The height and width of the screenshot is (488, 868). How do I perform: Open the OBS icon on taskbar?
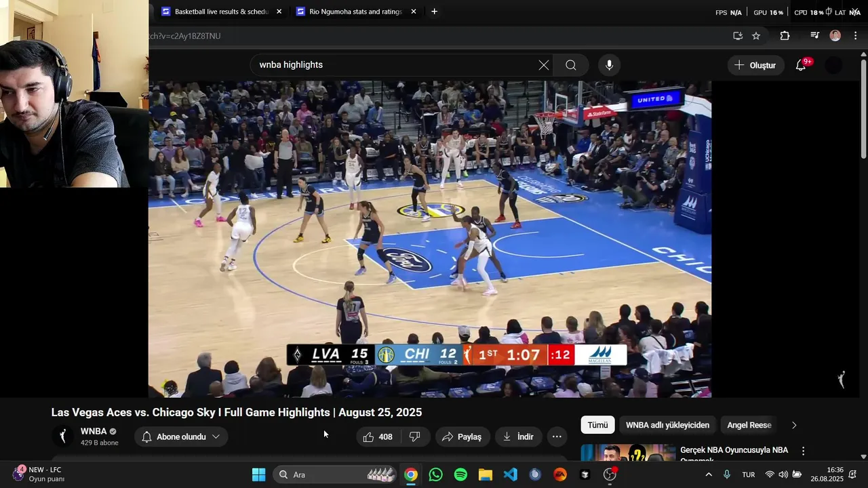coord(610,474)
